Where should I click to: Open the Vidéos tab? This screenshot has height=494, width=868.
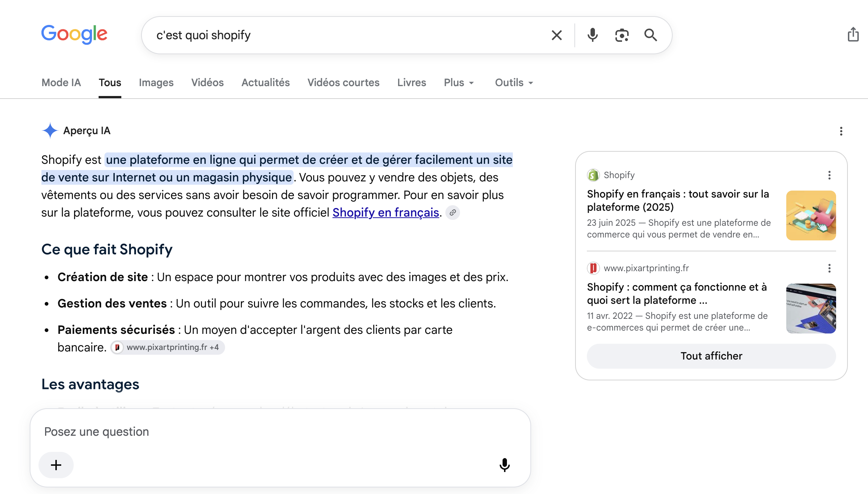(x=207, y=83)
